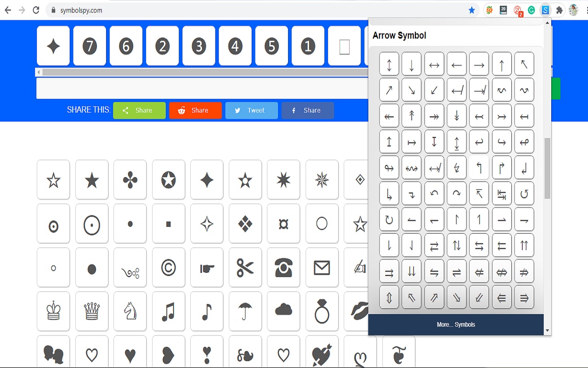This screenshot has height=368, width=588.
Task: Reload the page in browser
Action: (36, 10)
